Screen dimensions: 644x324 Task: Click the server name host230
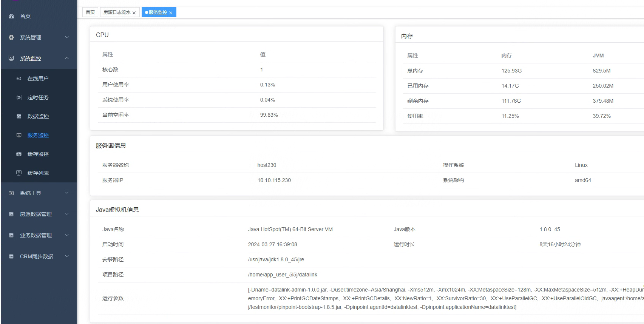click(x=267, y=165)
